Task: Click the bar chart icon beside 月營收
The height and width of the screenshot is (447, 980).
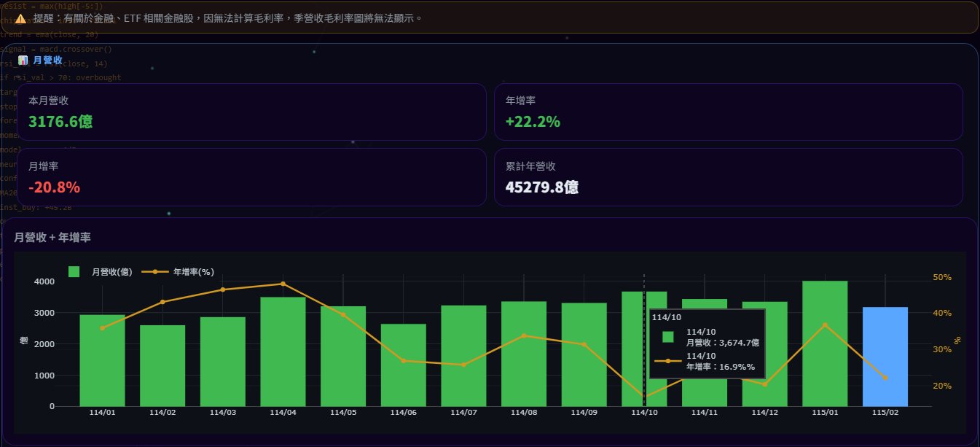Action: coord(23,61)
